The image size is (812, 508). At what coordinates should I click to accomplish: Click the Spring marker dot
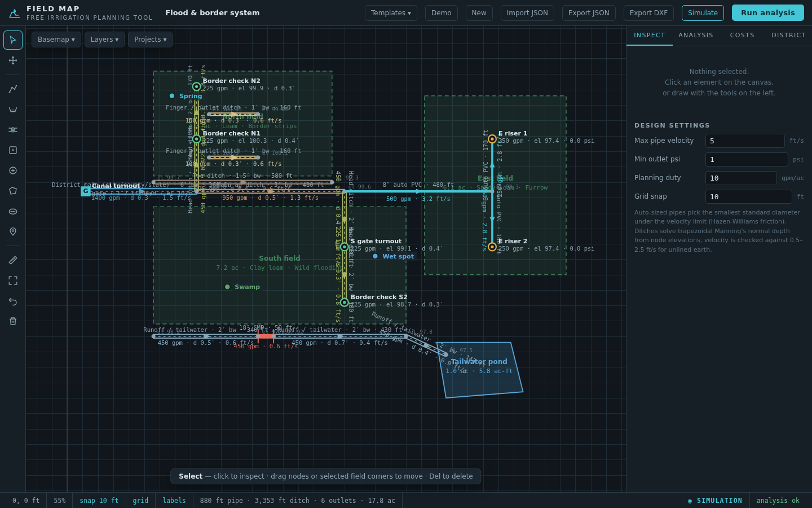coord(172,96)
